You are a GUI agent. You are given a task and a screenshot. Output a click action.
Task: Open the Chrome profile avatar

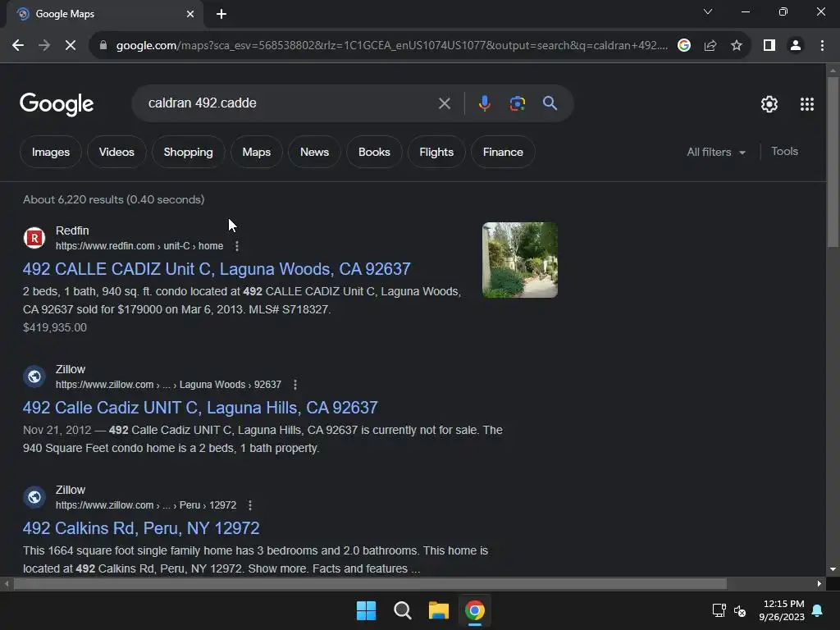796,46
